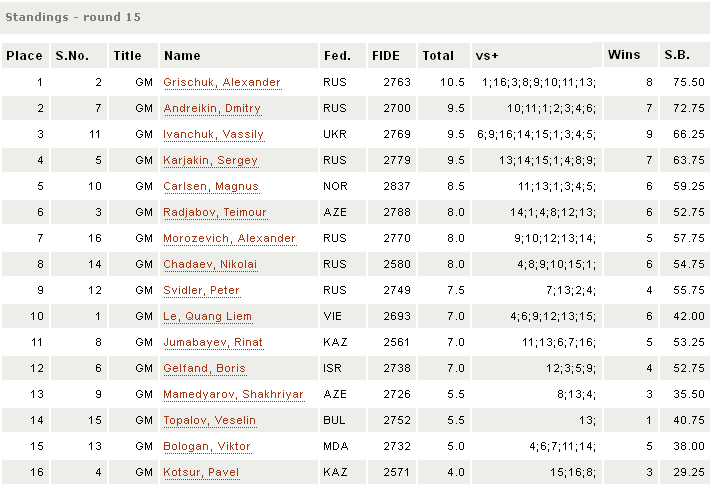Open Radjabov, Teimour player link
This screenshot has width=710, height=486.
tap(215, 212)
